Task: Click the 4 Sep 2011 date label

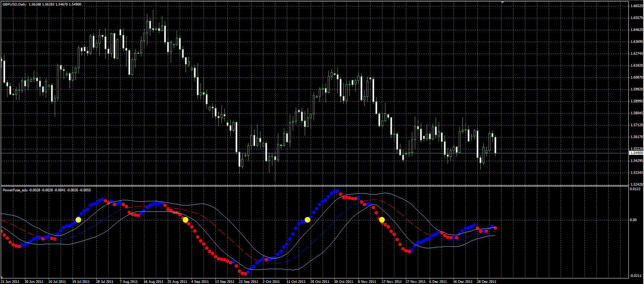Action: point(200,282)
